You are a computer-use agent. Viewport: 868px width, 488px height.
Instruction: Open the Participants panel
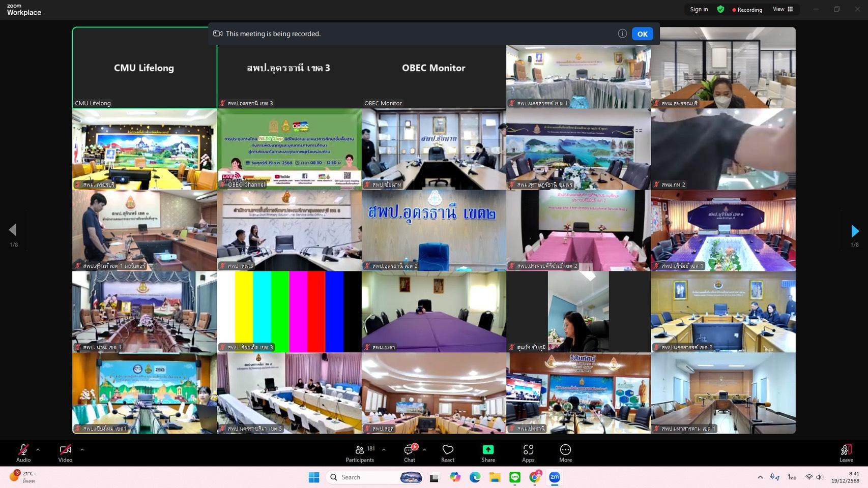coord(360,452)
